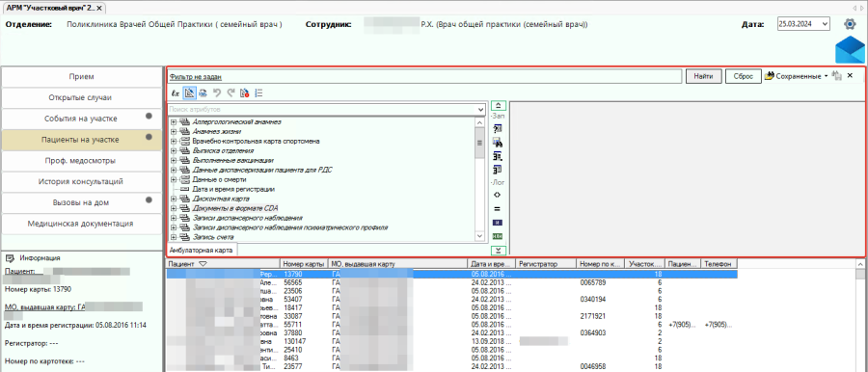The image size is (868, 372).
Task: Select 'Документы в формате CDA' tree item
Action: [235, 208]
